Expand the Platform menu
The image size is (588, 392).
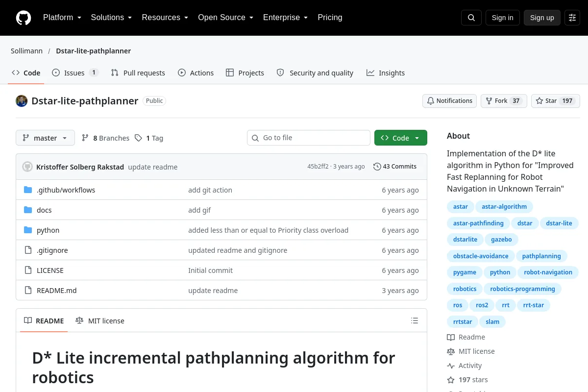62,18
